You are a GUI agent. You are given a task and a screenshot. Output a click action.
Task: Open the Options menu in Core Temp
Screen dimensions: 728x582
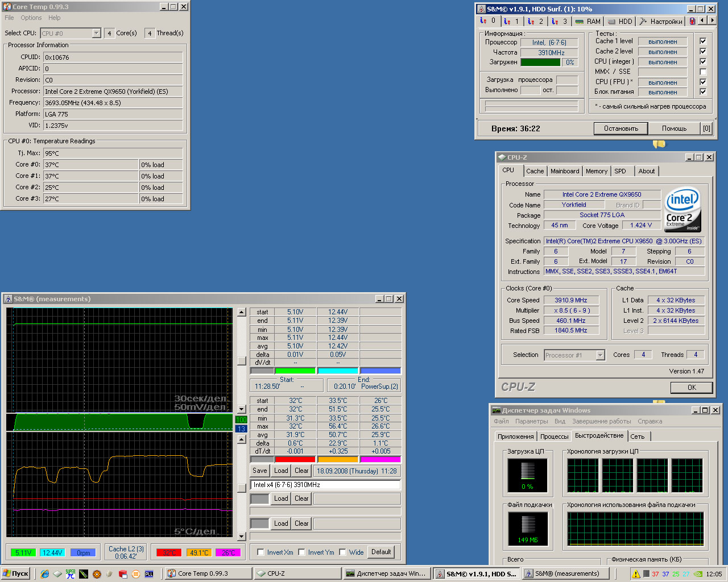(31, 18)
